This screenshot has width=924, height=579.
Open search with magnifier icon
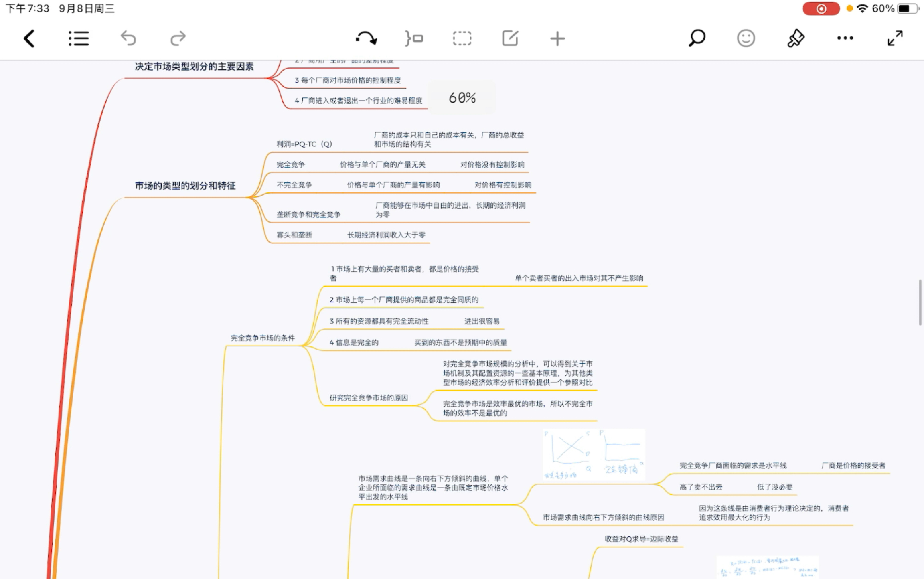point(697,38)
